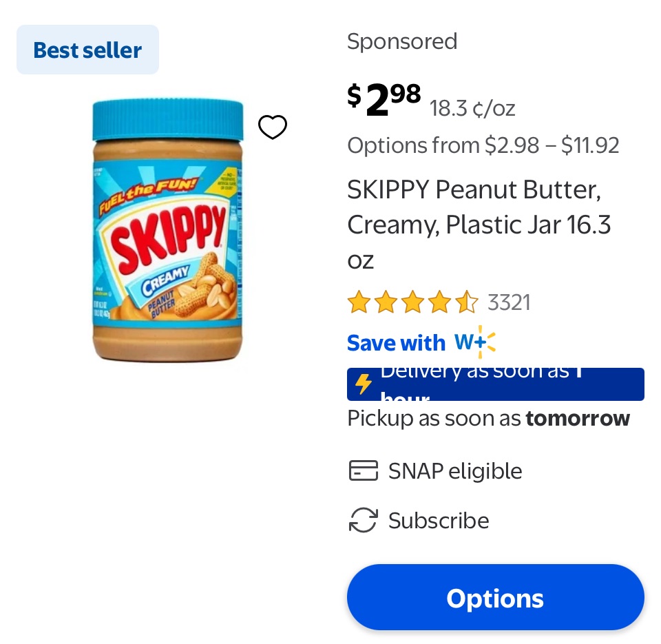Click Pickup as soon as tomorrow text

pyautogui.click(x=488, y=418)
